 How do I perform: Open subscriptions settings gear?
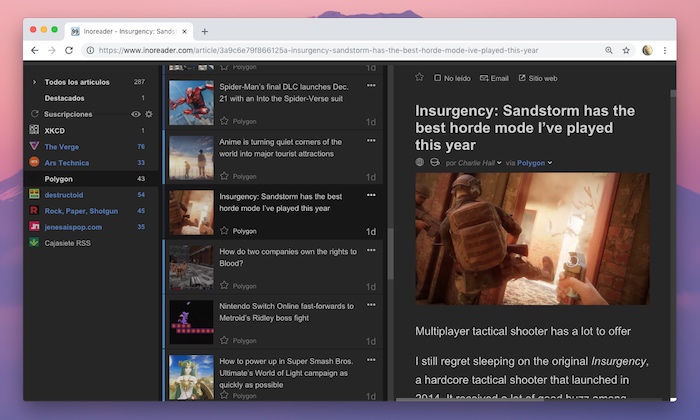point(149,114)
